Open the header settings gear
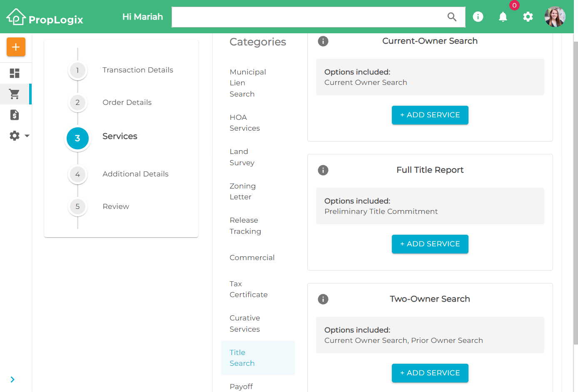This screenshot has width=578, height=392. [528, 17]
